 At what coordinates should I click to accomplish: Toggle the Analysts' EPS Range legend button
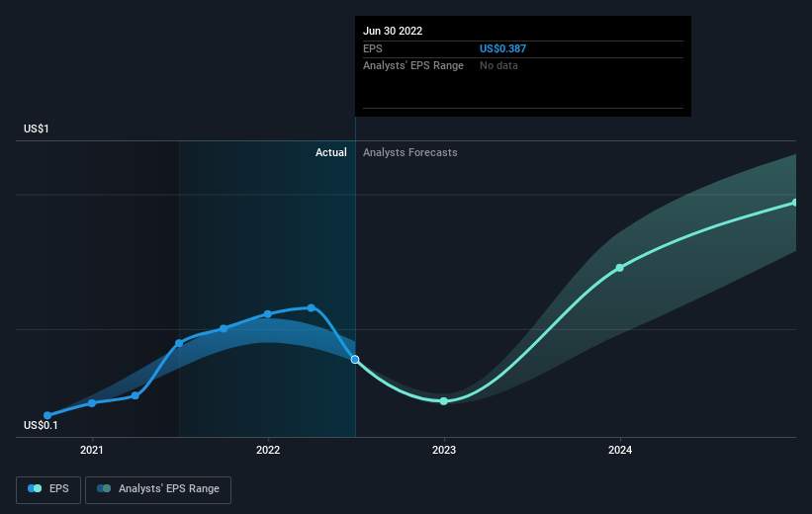point(158,489)
